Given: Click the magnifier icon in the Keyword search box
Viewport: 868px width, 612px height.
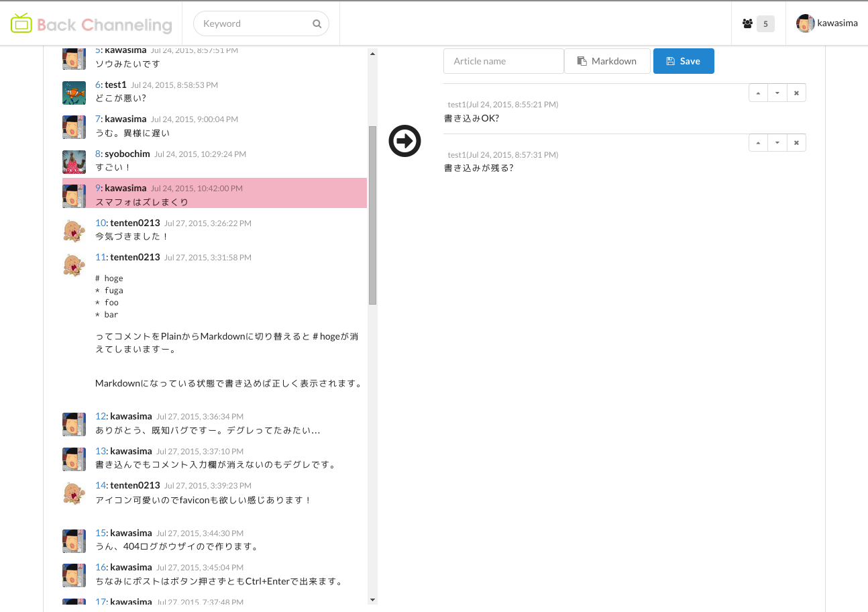Looking at the screenshot, I should click(x=316, y=23).
